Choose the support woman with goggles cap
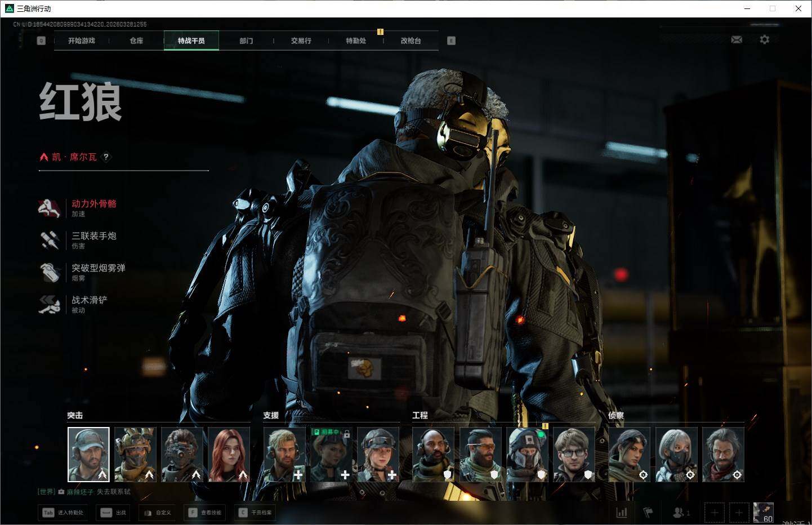This screenshot has width=812, height=525. point(378,455)
